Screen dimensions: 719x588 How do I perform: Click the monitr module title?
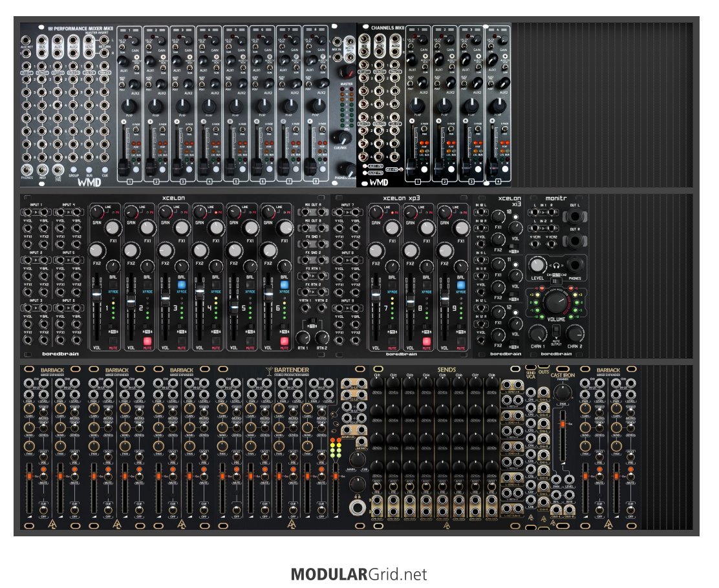coord(556,198)
